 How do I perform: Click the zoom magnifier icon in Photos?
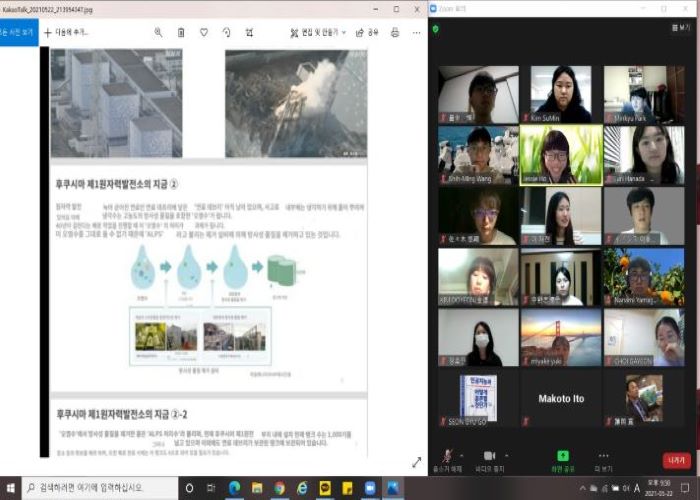pyautogui.click(x=159, y=32)
